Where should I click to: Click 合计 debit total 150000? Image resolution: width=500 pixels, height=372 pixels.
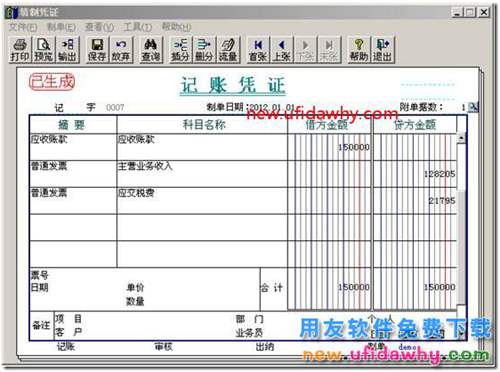(x=354, y=287)
